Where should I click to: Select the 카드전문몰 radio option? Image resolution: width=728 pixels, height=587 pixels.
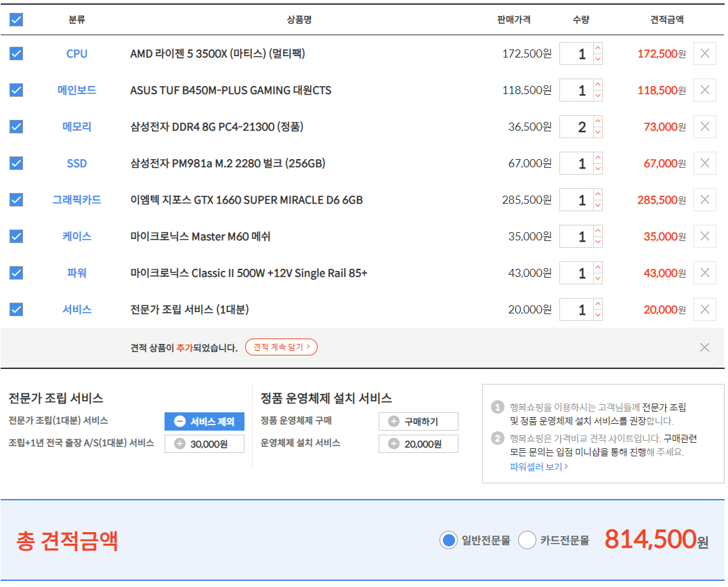point(527,540)
